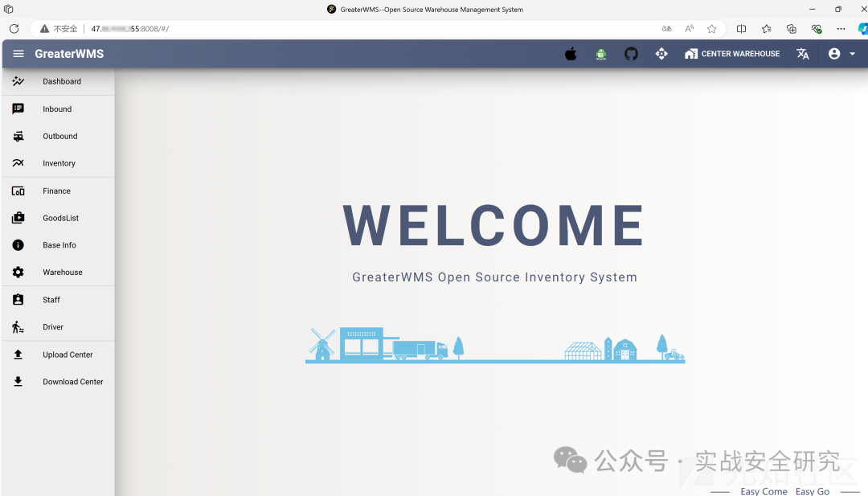Open browser Settings and more ellipsis
Screen dimensions: 868x496
pyautogui.click(x=841, y=29)
